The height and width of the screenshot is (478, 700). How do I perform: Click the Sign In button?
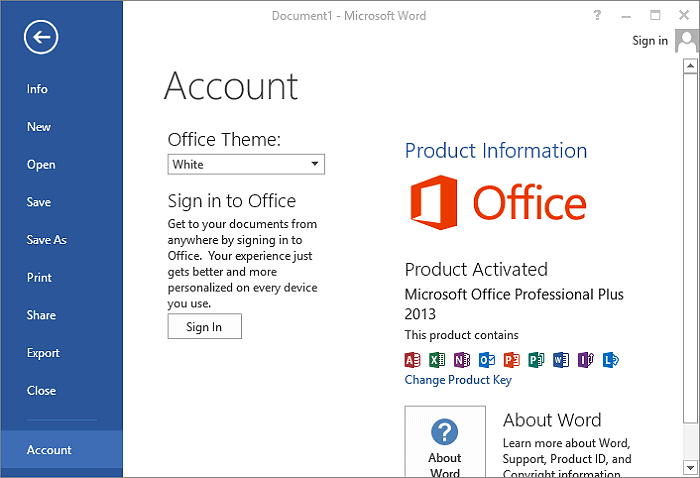[x=204, y=326]
